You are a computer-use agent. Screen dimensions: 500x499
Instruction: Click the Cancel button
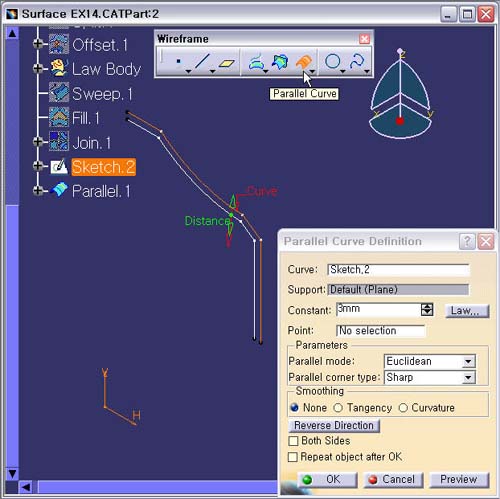tap(393, 479)
